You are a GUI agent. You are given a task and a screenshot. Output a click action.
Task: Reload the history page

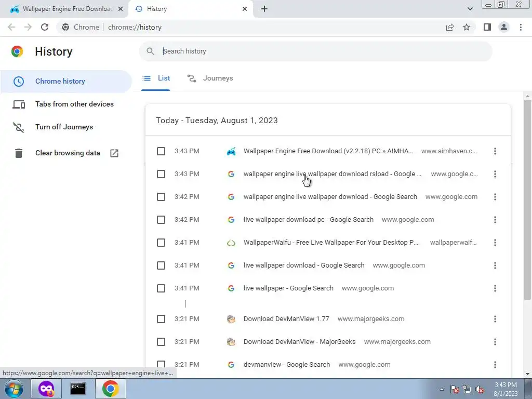pos(45,27)
